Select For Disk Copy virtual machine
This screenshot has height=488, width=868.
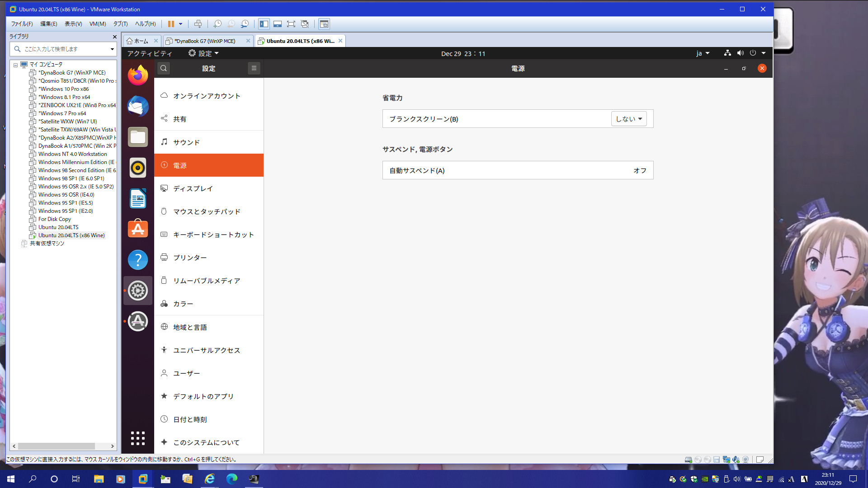click(x=54, y=219)
